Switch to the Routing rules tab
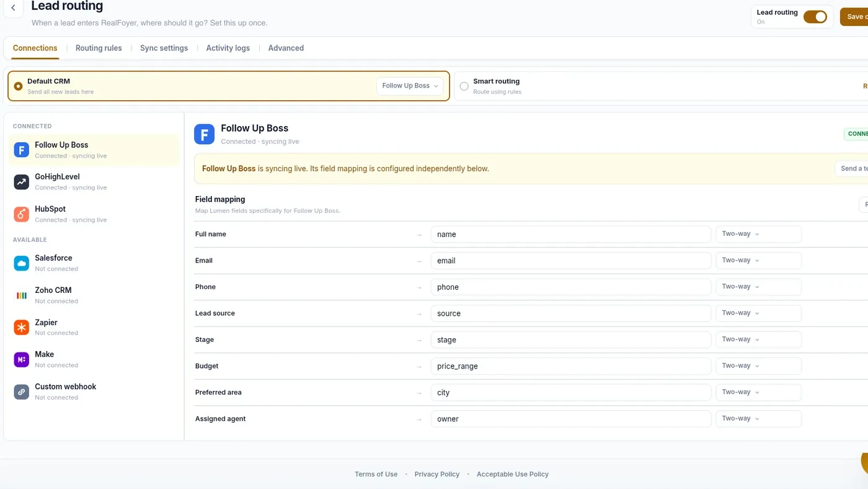Image resolution: width=868 pixels, height=489 pixels. click(x=99, y=48)
